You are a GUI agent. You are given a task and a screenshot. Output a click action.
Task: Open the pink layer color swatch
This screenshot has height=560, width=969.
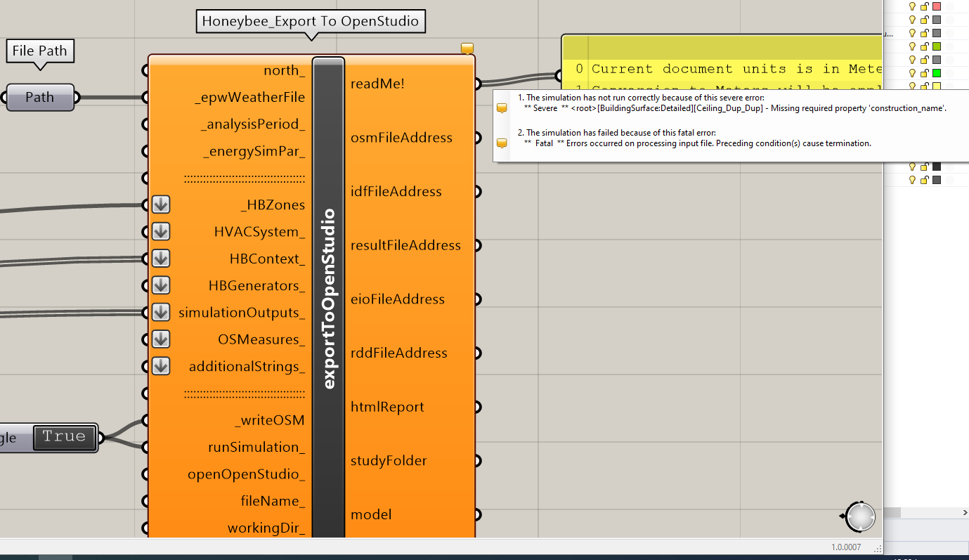pyautogui.click(x=937, y=6)
